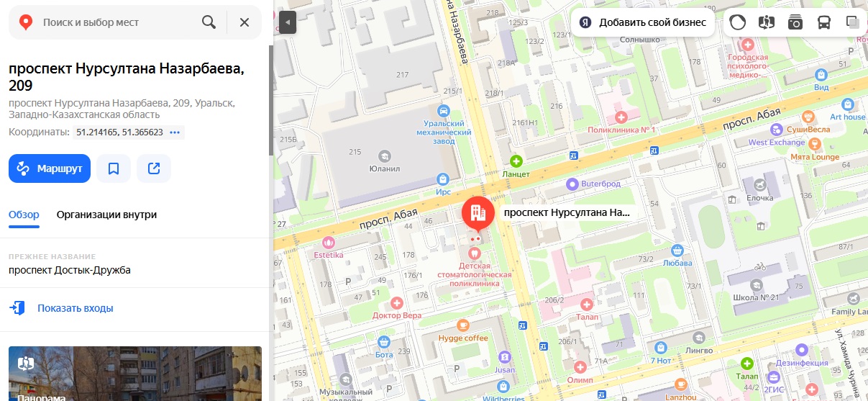Open the map layers switcher

click(x=853, y=22)
